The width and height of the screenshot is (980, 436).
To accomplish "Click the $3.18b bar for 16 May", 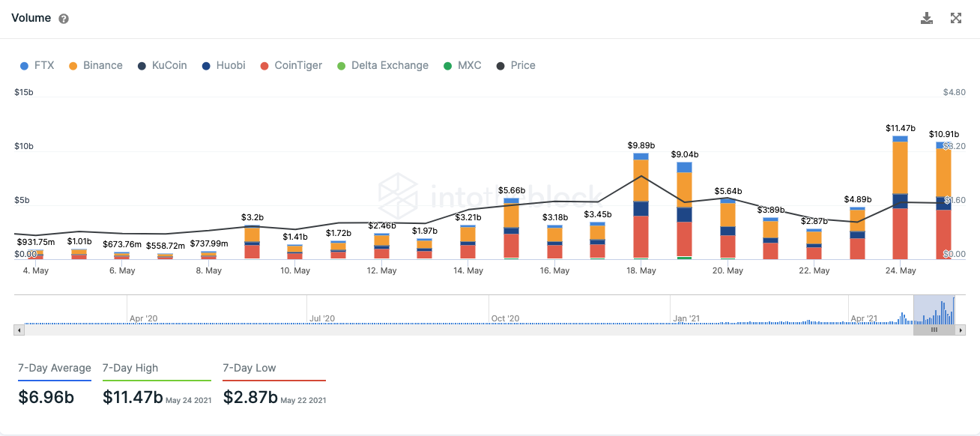I will [x=554, y=242].
